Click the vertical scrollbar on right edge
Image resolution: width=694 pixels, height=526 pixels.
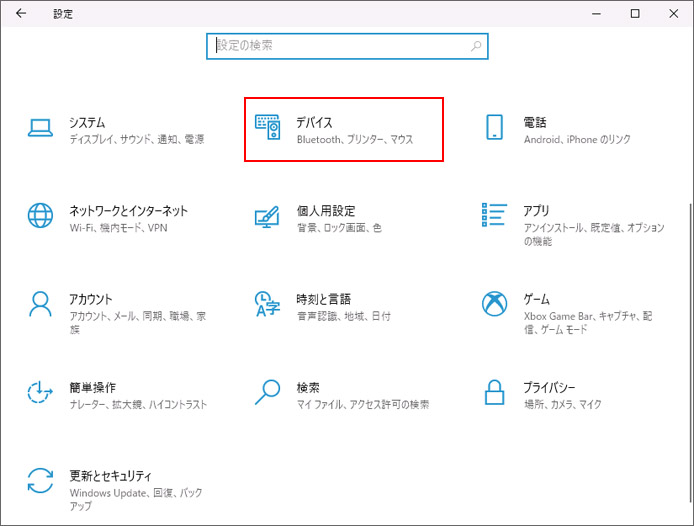click(x=690, y=353)
